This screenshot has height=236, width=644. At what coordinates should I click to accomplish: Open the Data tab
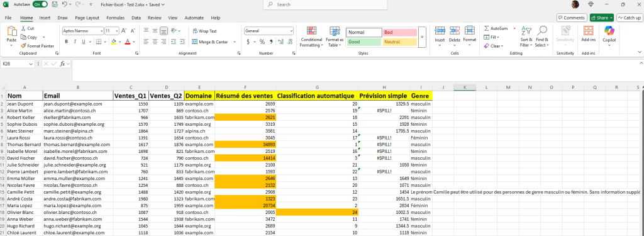pyautogui.click(x=136, y=18)
